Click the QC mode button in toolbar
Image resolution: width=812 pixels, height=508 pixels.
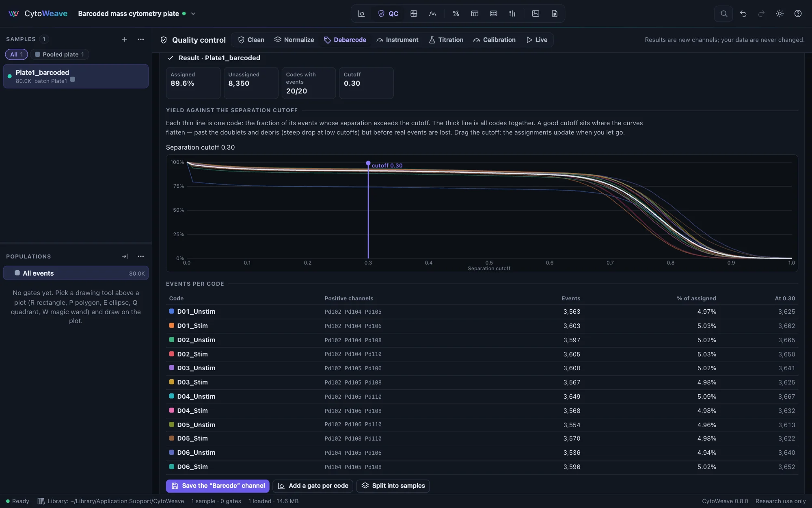(388, 13)
